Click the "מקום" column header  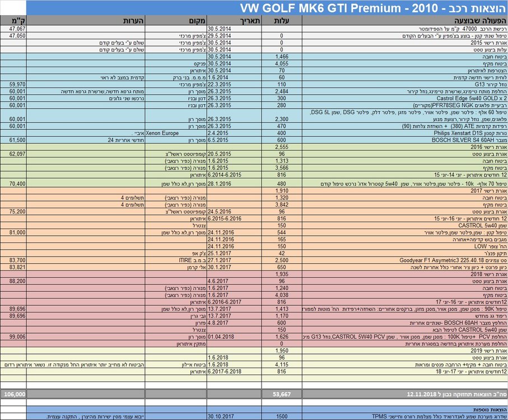(x=176, y=20)
